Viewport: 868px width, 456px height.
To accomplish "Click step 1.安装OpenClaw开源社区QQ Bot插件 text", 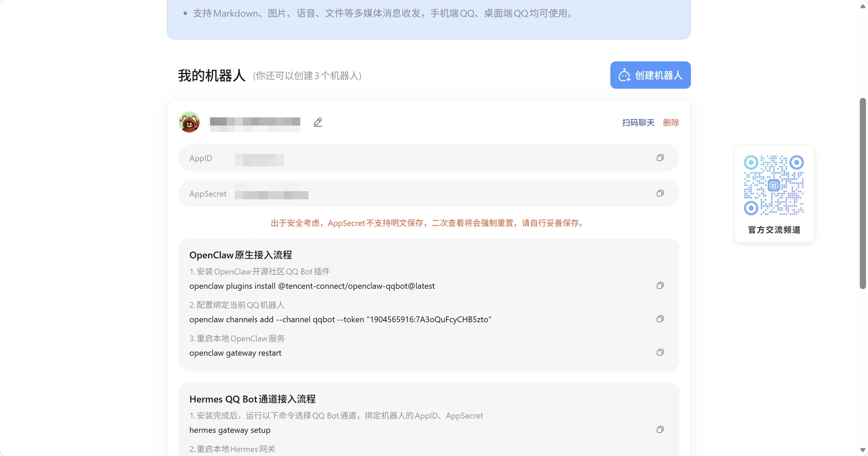I will (259, 271).
